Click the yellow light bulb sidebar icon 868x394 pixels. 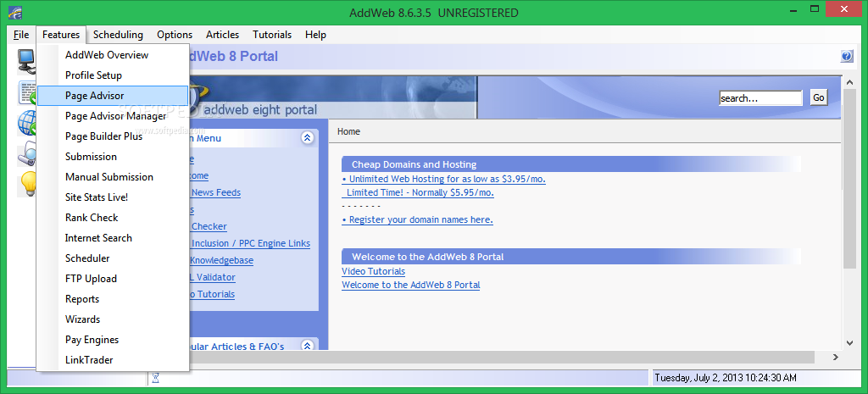pos(26,184)
